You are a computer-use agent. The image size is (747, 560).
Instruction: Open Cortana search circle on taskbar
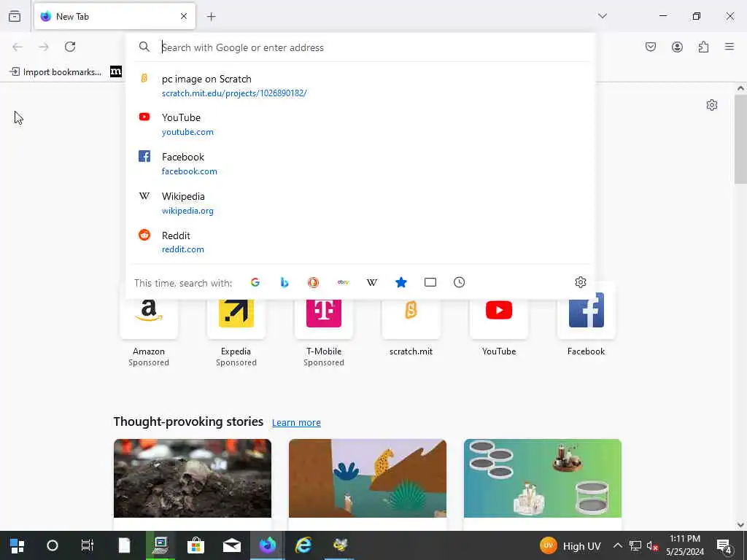[x=53, y=545]
